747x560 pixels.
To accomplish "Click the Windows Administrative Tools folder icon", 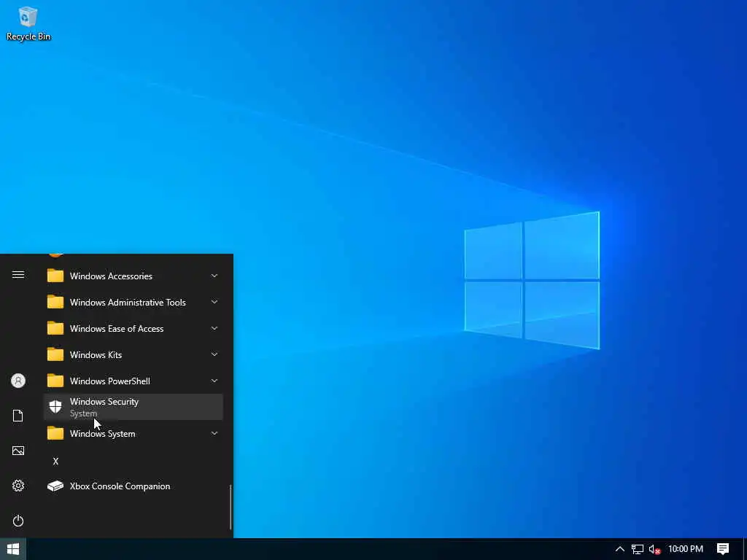I will pos(55,302).
